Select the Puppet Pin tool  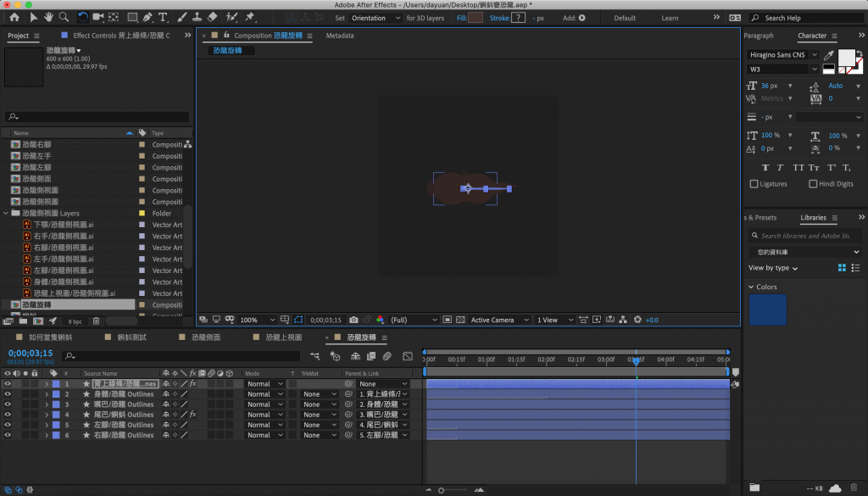[250, 17]
